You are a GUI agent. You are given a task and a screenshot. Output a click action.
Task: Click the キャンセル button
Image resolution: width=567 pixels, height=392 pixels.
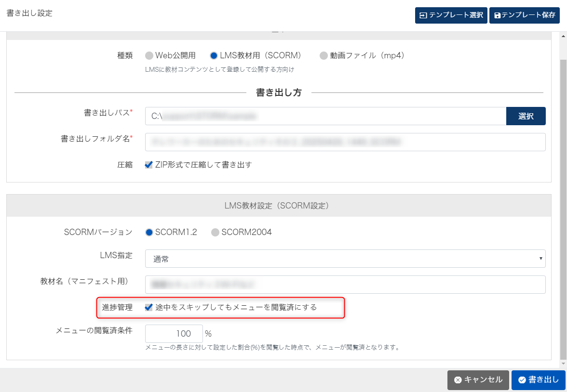pyautogui.click(x=478, y=380)
